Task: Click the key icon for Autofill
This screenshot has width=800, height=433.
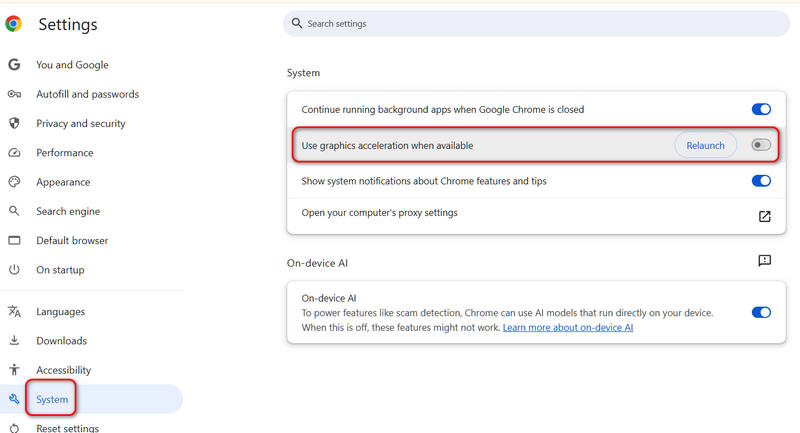Action: pos(14,94)
